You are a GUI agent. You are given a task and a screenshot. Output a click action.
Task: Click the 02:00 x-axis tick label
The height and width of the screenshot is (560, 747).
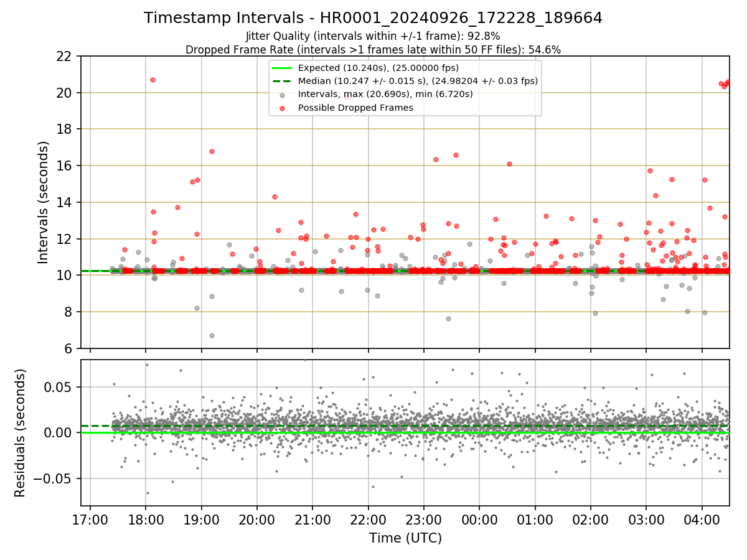(x=591, y=519)
